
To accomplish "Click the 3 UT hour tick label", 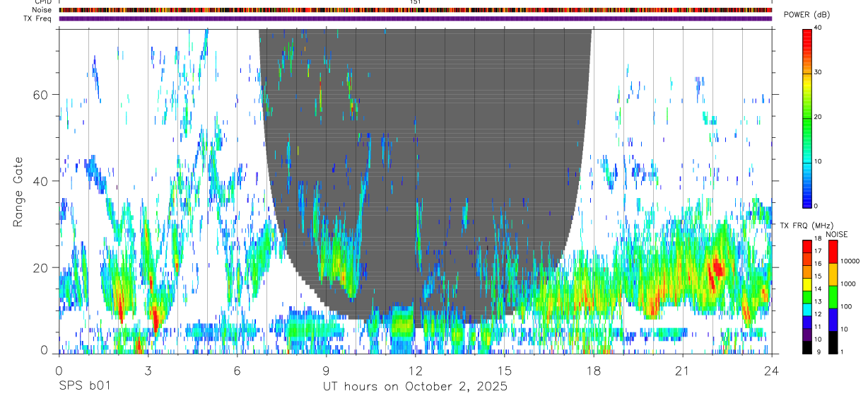I will coord(148,370).
